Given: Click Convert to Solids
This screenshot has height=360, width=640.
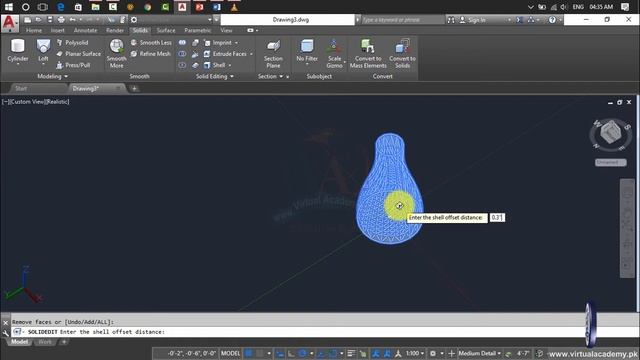Looking at the screenshot, I should 402,53.
